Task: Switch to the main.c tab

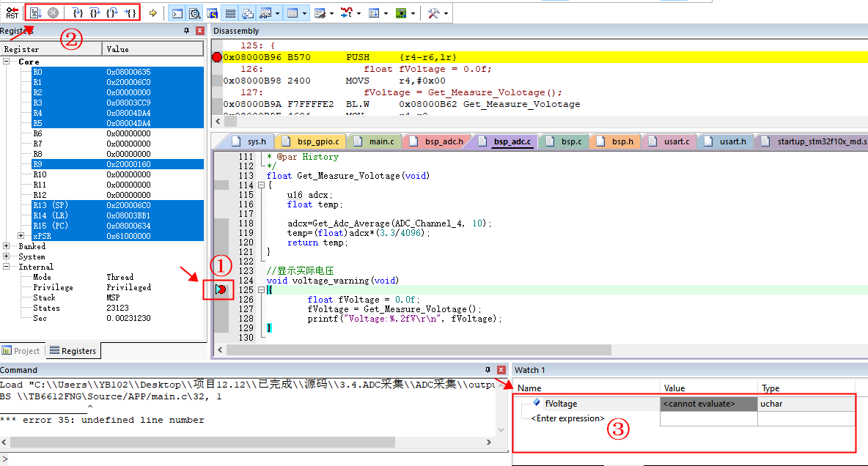Action: pyautogui.click(x=376, y=141)
